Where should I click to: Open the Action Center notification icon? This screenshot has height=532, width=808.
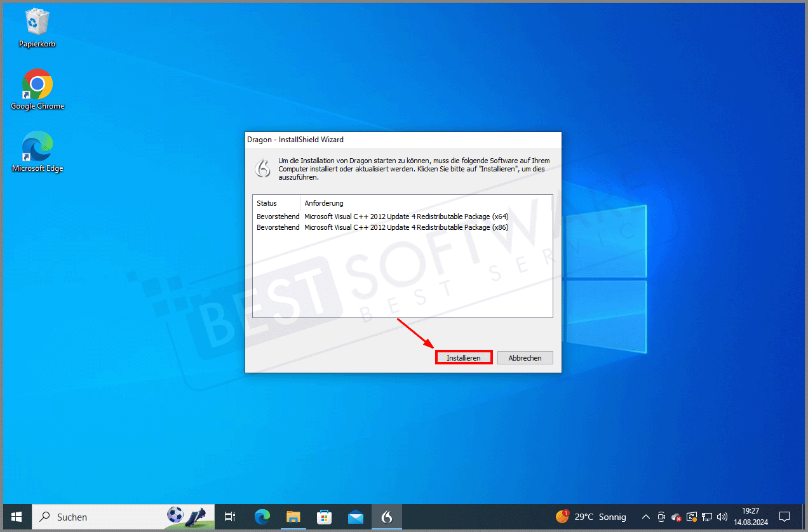[785, 517]
